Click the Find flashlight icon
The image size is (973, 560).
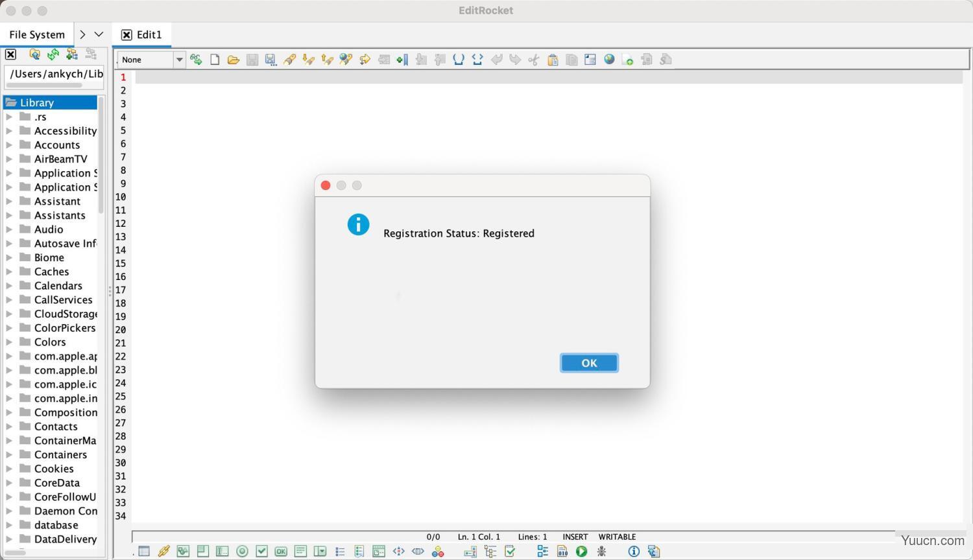(x=290, y=60)
